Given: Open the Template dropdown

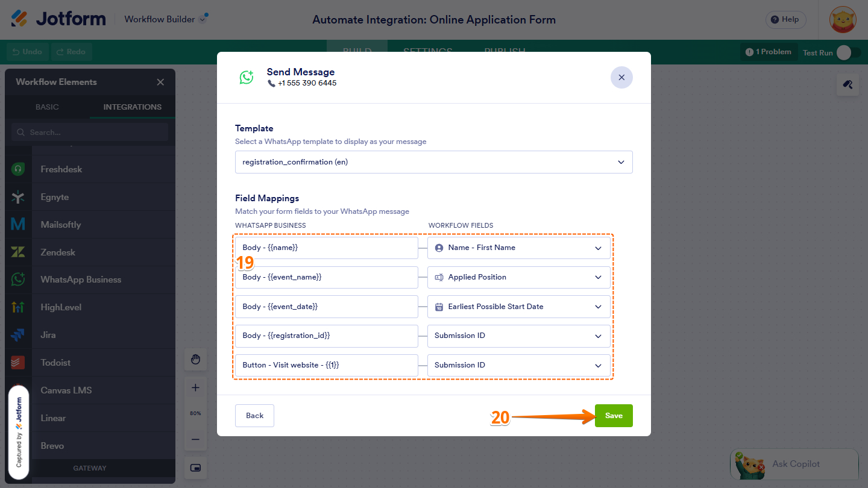Looking at the screenshot, I should tap(434, 162).
